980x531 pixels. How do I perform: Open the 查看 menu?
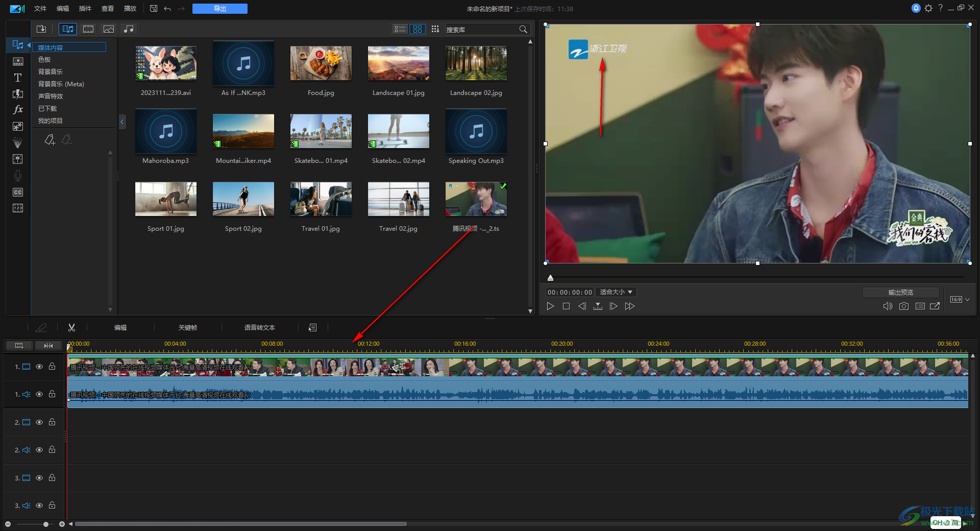click(108, 9)
